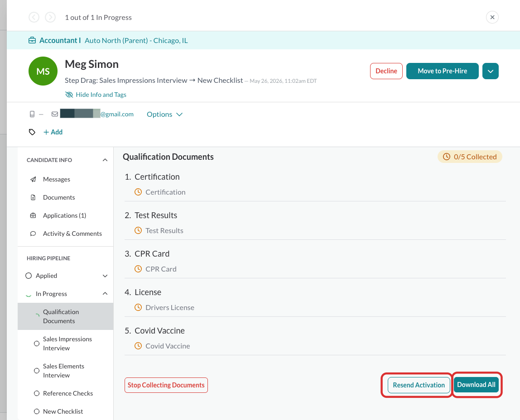Click pending clock icon for Drivers License
Image resolution: width=520 pixels, height=420 pixels.
138,307
